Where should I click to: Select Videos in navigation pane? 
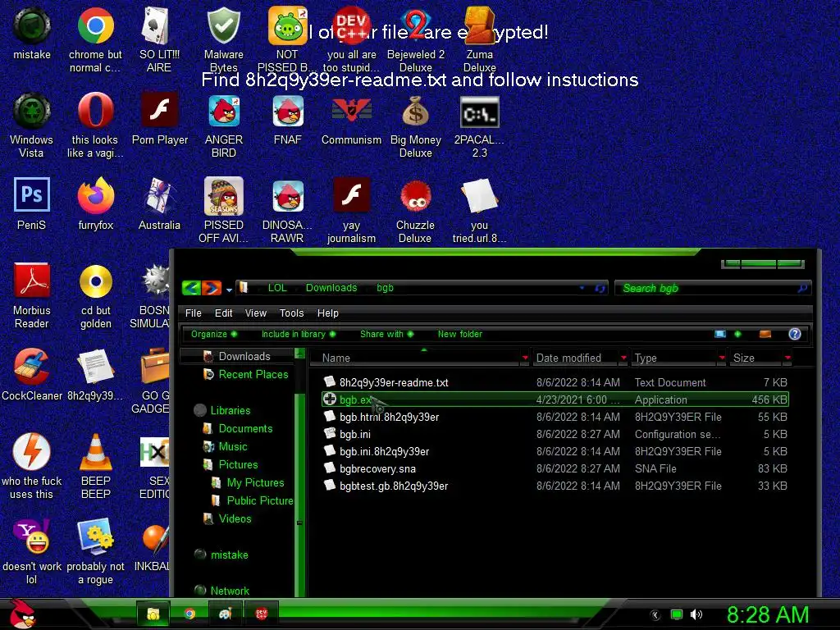pos(235,518)
